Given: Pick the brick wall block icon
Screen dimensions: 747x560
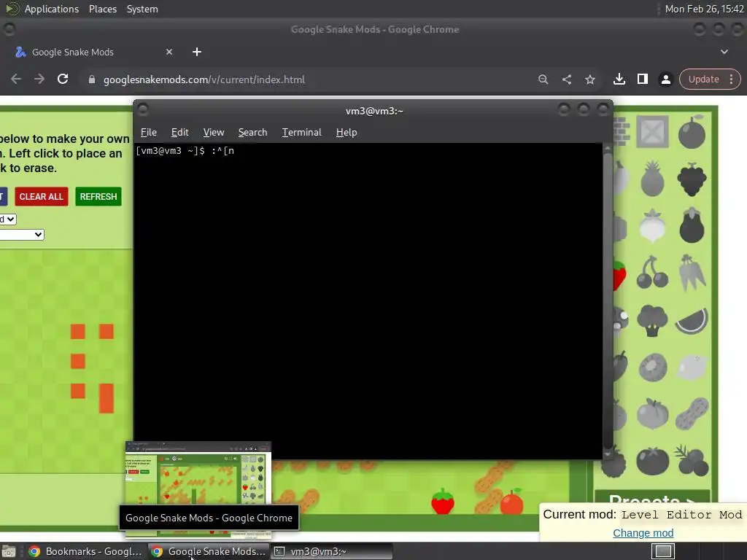Looking at the screenshot, I should [x=622, y=131].
